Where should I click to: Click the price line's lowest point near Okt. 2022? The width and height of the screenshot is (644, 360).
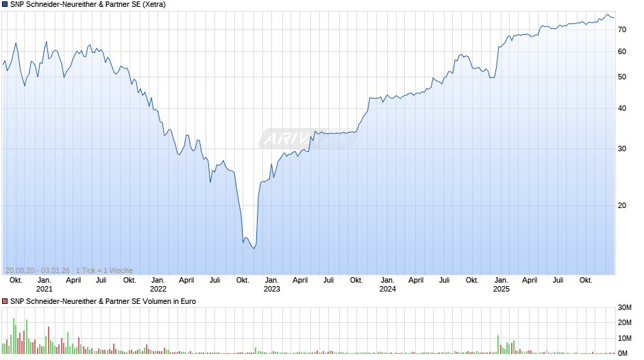click(254, 248)
